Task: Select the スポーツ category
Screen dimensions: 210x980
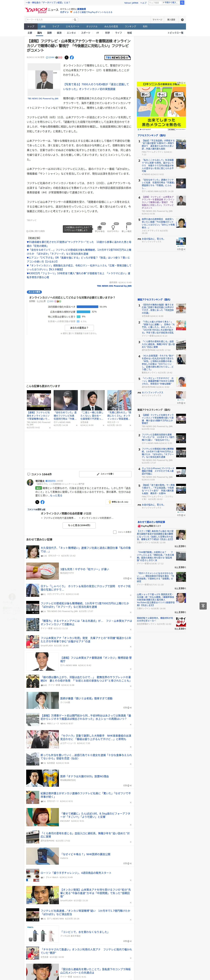Action: 86,33
